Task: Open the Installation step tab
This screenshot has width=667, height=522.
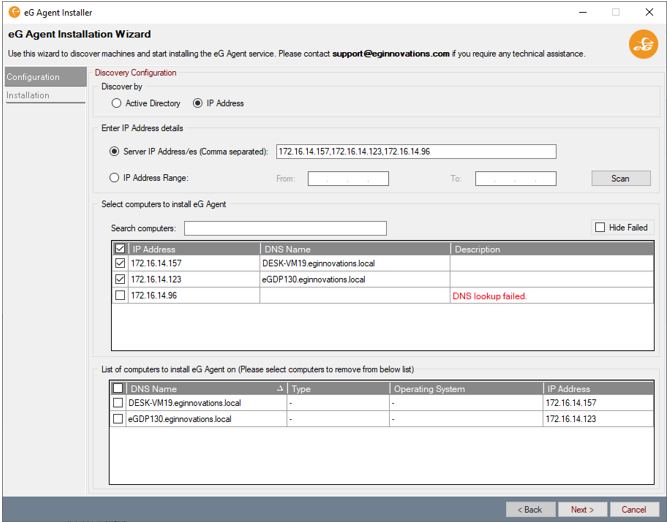Action: tap(45, 95)
